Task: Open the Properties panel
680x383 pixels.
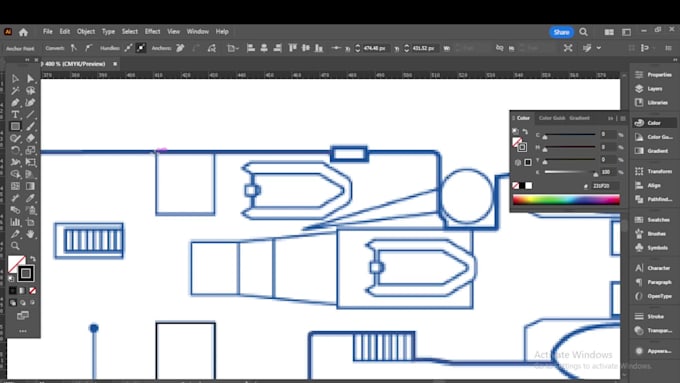Action: click(x=653, y=75)
